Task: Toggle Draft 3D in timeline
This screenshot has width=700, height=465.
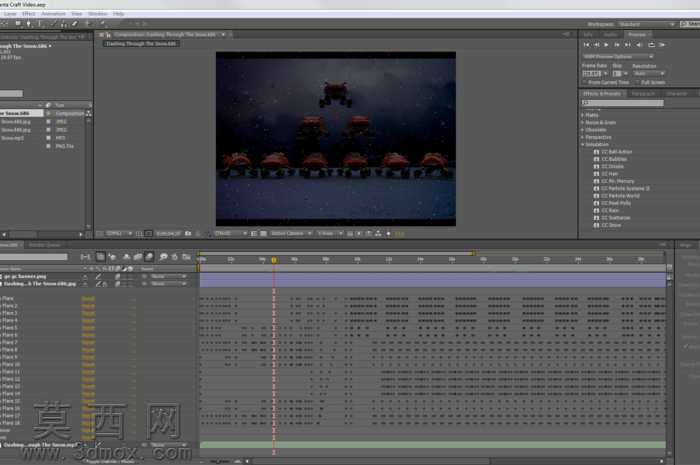Action: click(112, 257)
